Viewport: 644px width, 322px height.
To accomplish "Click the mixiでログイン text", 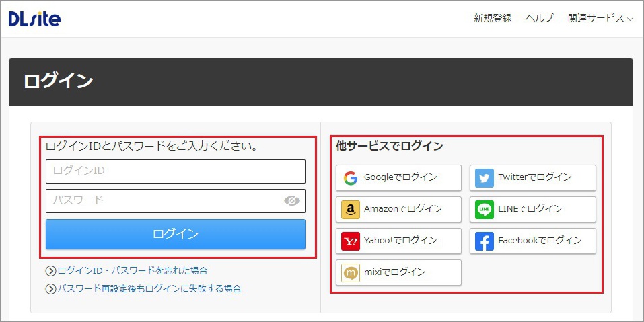I will (x=395, y=272).
